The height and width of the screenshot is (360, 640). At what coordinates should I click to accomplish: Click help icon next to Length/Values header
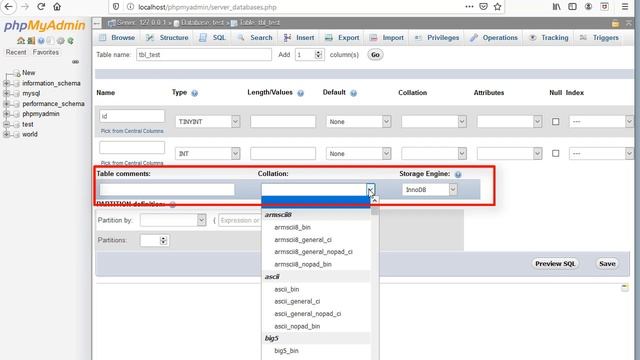coord(300,93)
